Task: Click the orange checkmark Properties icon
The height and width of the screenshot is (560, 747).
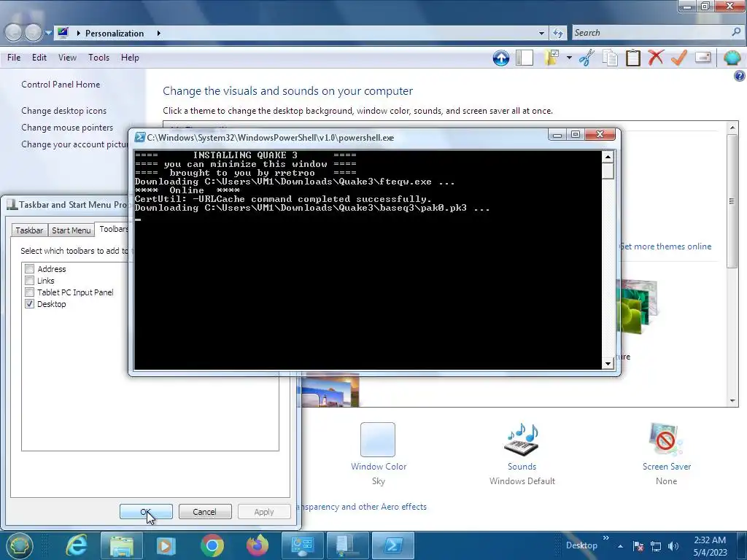Action: tap(679, 58)
